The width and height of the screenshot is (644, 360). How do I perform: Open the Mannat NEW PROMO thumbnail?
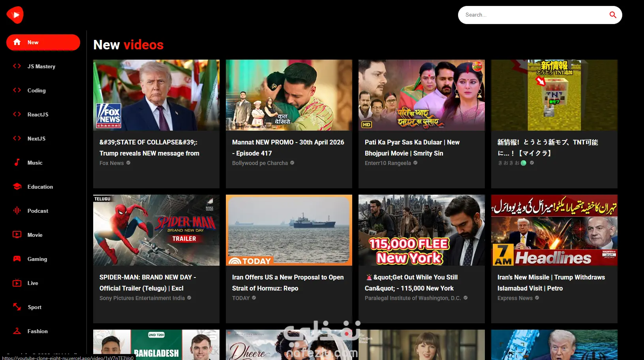pos(289,95)
